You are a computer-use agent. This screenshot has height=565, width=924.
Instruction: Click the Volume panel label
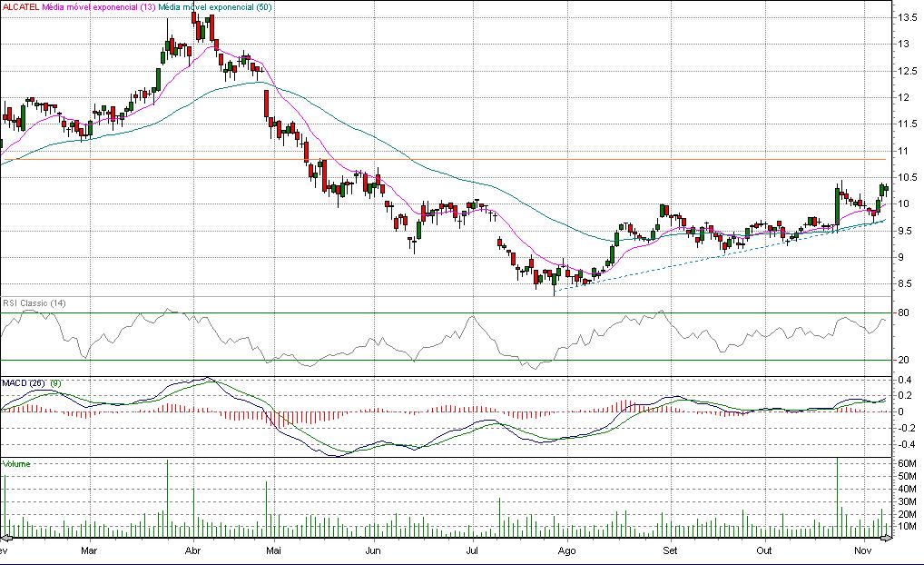click(16, 464)
